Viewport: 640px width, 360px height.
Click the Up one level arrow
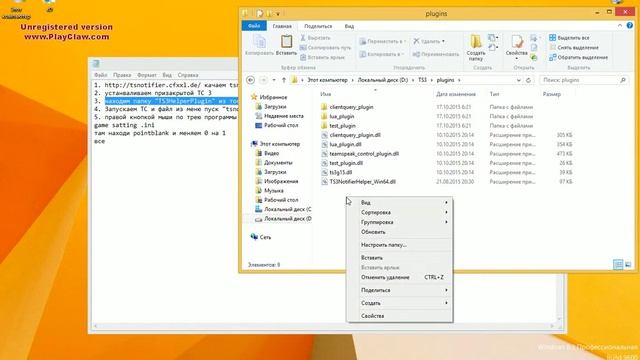click(284, 80)
